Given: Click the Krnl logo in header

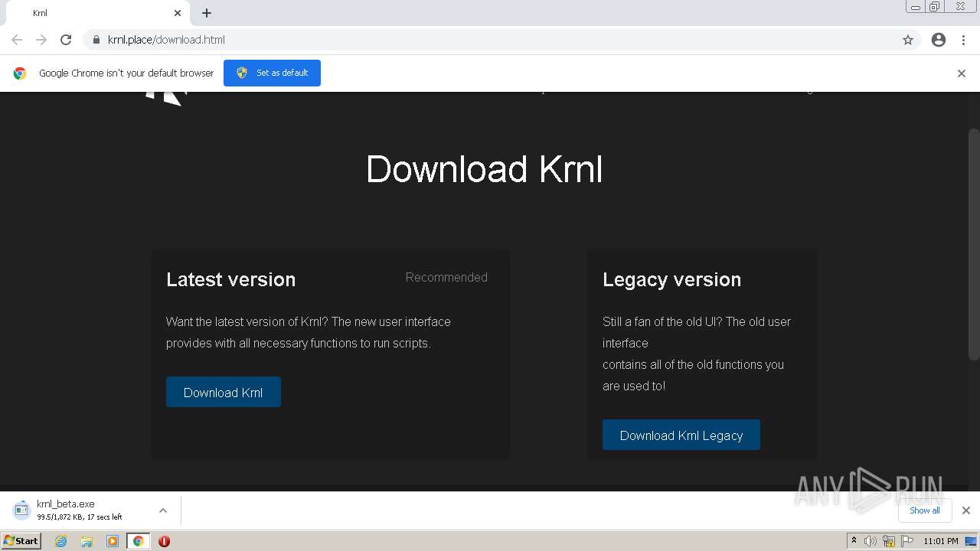Looking at the screenshot, I should click(166, 98).
